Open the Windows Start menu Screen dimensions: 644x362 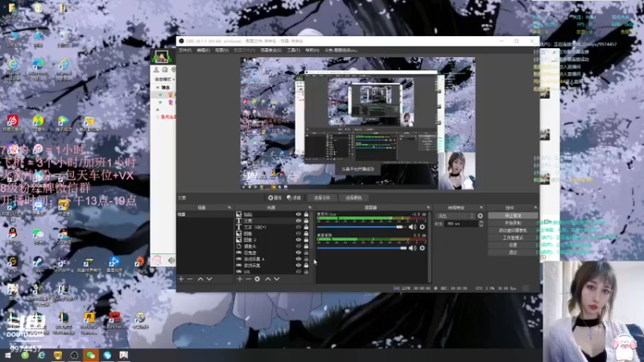pos(8,356)
